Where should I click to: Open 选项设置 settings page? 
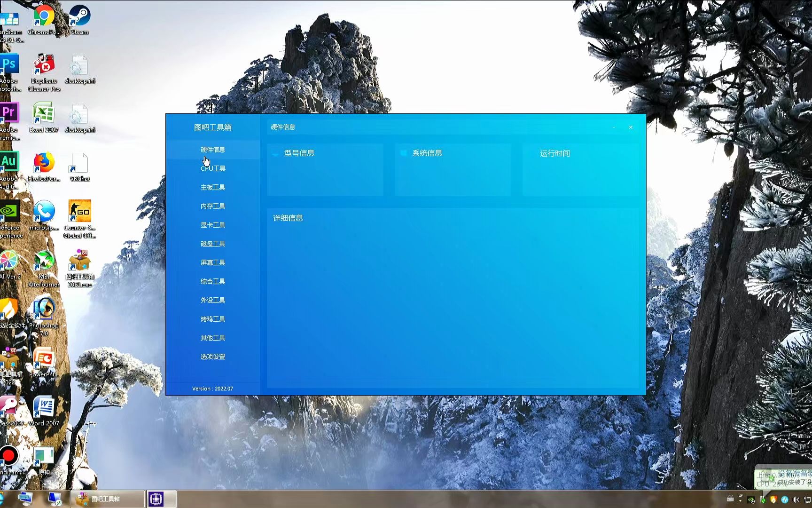(x=213, y=357)
